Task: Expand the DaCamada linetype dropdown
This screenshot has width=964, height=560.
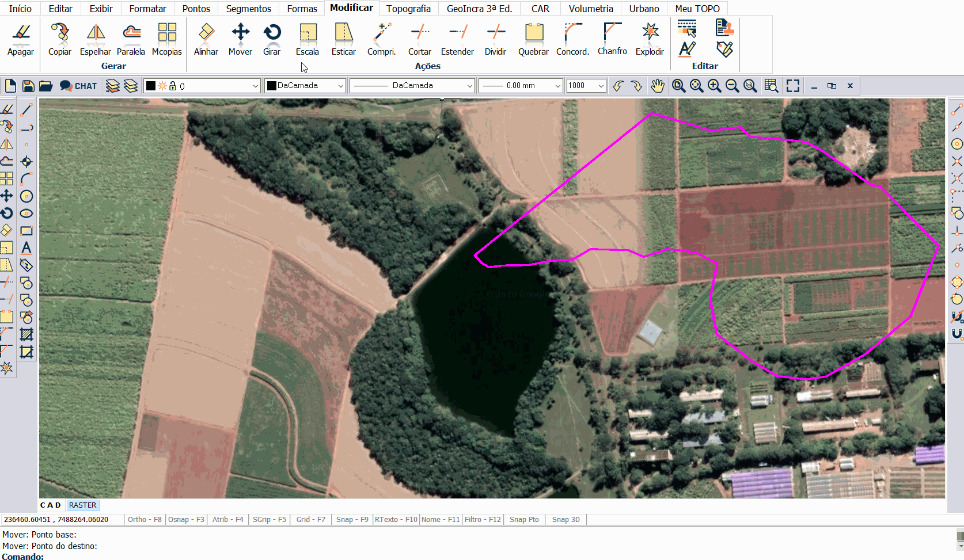Action: coord(412,86)
